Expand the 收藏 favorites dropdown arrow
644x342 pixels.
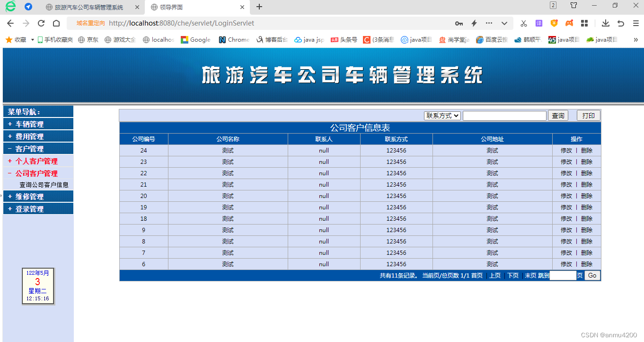point(33,40)
